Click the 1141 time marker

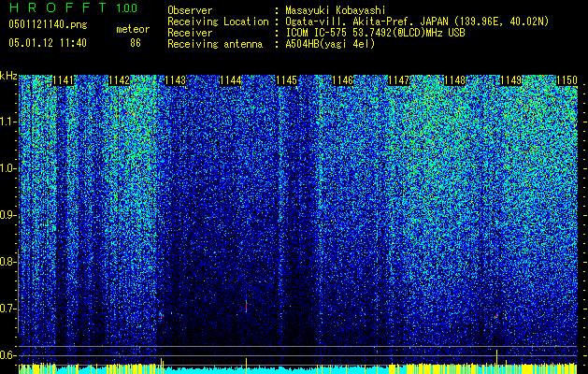63,80
